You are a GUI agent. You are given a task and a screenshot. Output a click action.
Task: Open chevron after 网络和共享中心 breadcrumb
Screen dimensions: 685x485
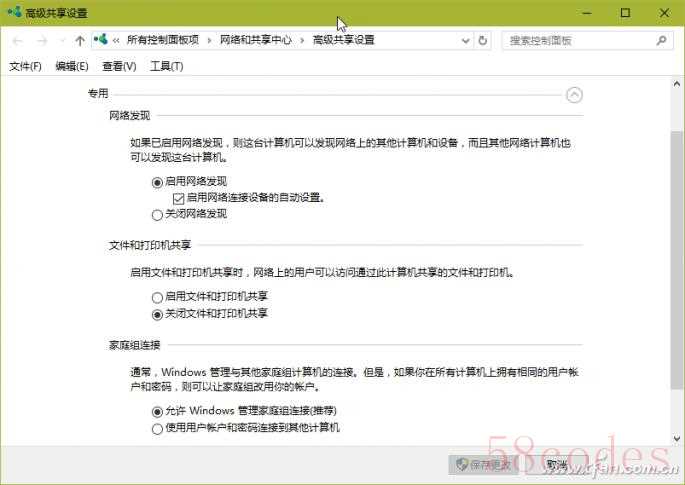pyautogui.click(x=302, y=41)
